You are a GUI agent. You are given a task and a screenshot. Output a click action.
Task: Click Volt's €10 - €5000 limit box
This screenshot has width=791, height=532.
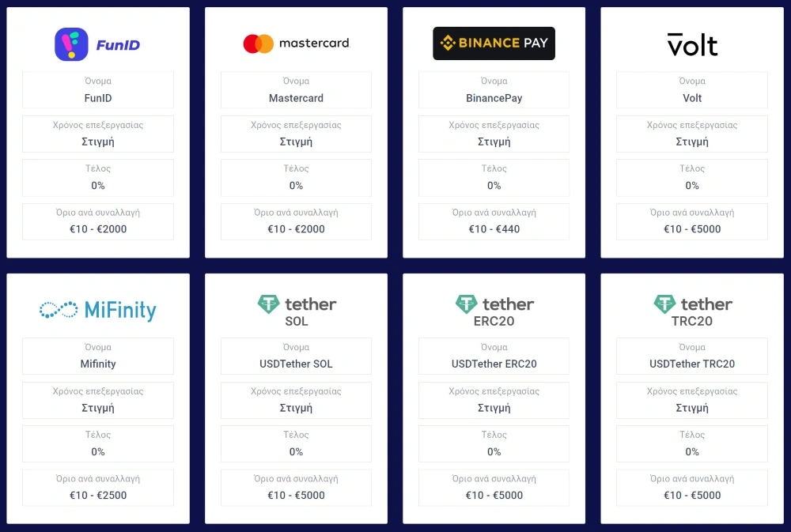click(692, 222)
